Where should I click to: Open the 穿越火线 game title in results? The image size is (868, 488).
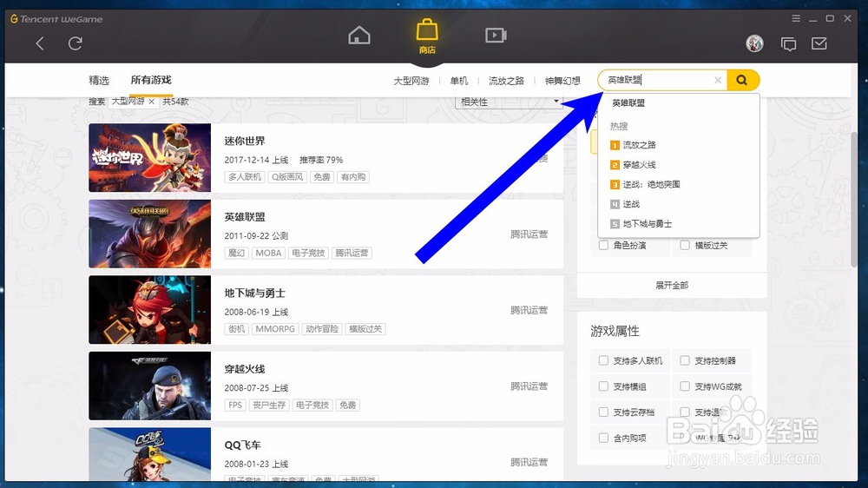[245, 369]
